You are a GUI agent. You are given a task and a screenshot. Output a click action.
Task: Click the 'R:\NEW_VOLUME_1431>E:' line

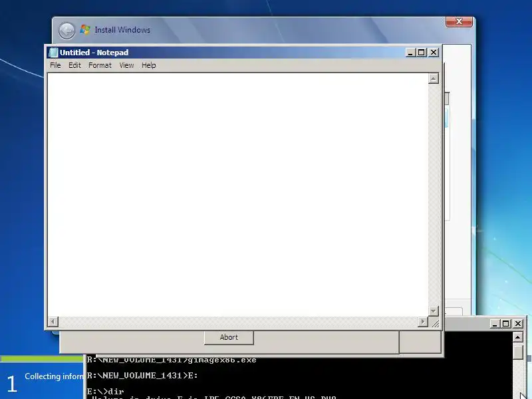coord(142,376)
